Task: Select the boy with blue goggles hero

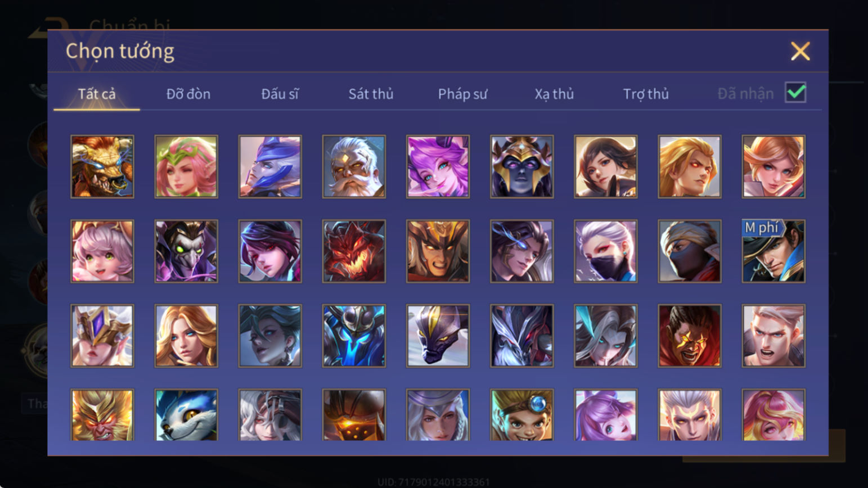Action: click(522, 415)
